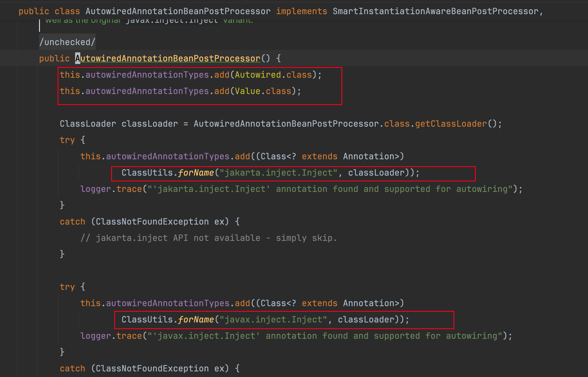Click ClassNotFoundException in the bottom catch clause
The width and height of the screenshot is (588, 377).
[152, 369]
